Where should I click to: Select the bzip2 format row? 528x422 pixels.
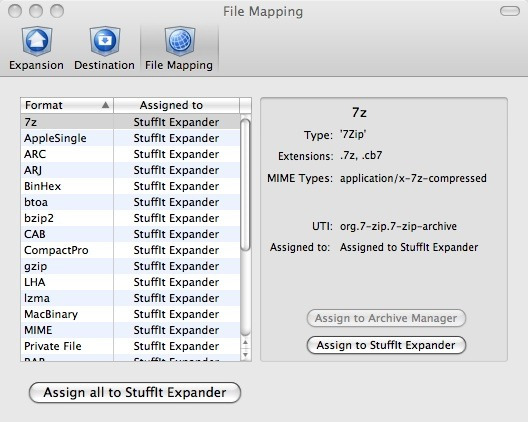pyautogui.click(x=130, y=218)
